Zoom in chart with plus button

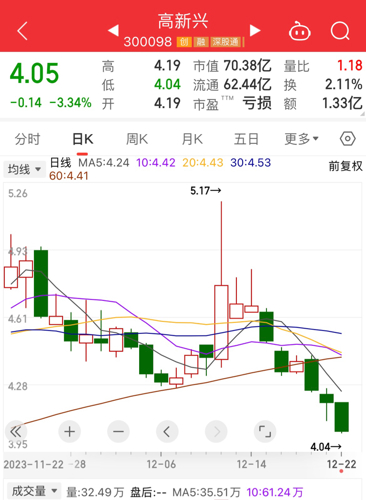69,432
